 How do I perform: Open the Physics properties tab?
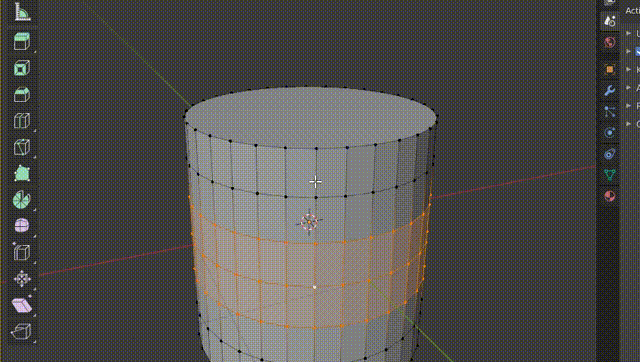[609, 133]
